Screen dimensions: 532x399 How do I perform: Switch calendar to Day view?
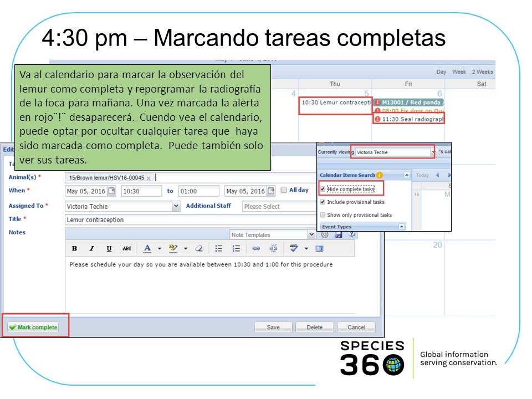tap(441, 72)
